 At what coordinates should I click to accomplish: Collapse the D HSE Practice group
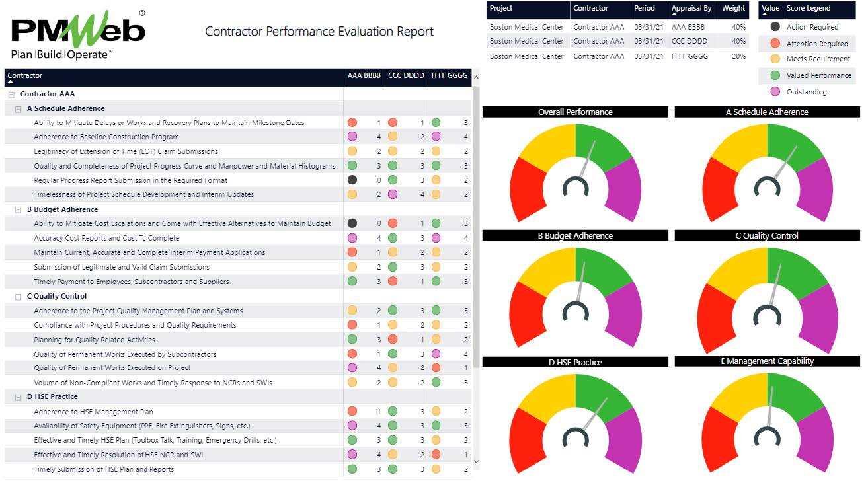click(19, 397)
